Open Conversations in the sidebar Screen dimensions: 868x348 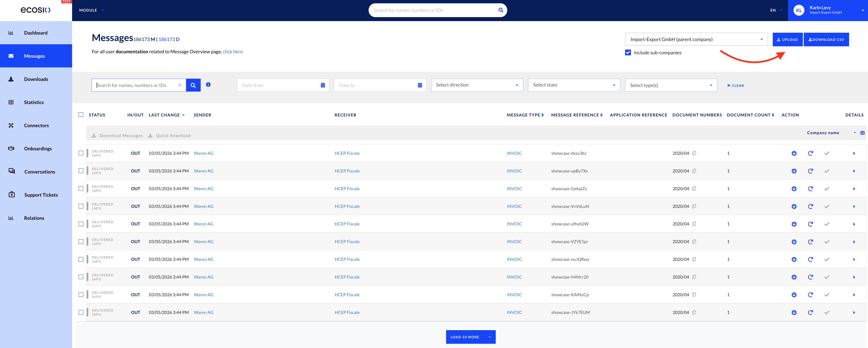click(36, 172)
